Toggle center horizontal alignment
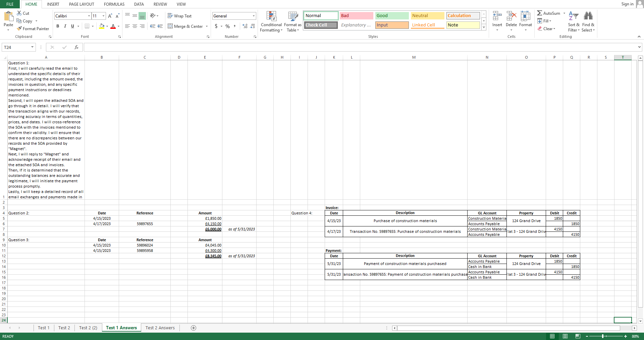This screenshot has width=644, height=340. (x=135, y=26)
